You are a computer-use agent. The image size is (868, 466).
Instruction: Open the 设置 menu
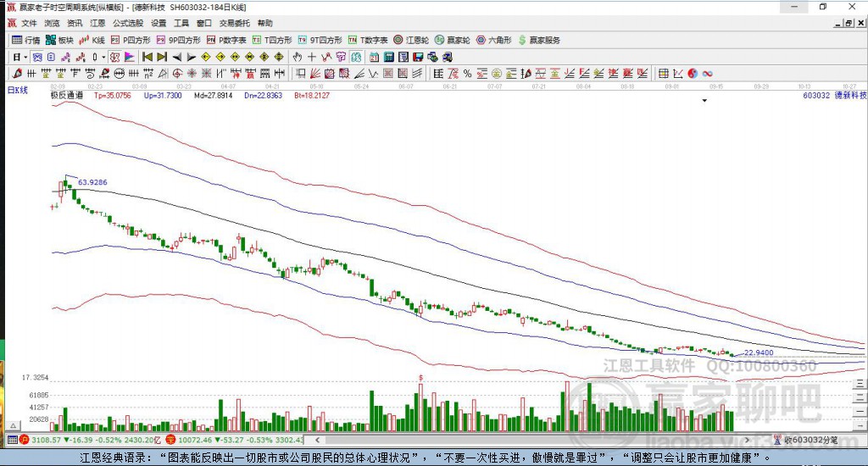pos(159,23)
